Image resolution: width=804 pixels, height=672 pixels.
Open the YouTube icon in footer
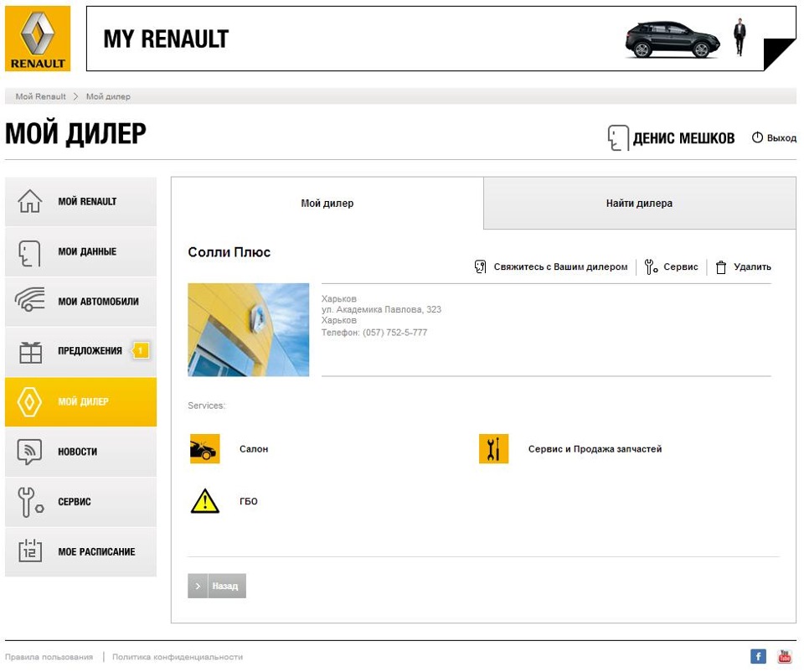(785, 656)
